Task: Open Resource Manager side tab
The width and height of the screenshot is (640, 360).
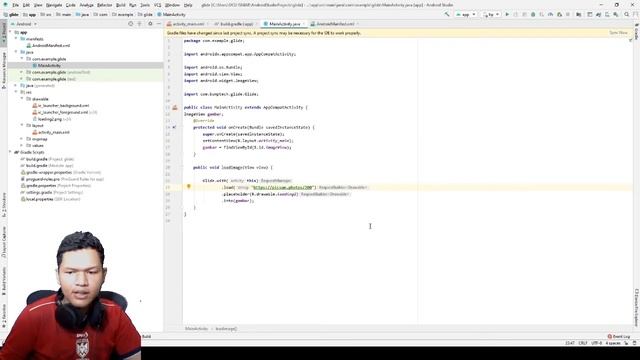Action: pyautogui.click(x=4, y=70)
